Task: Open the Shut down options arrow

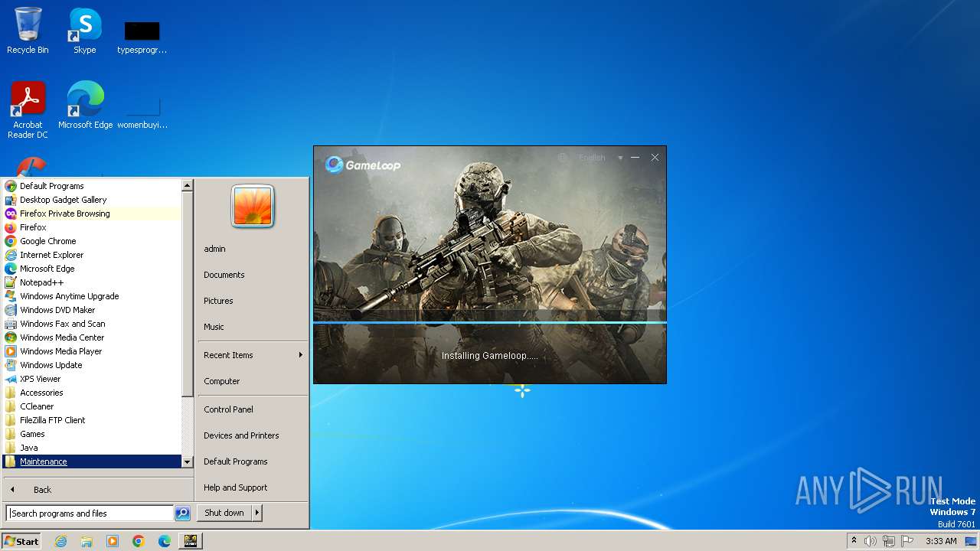Action: (x=257, y=513)
